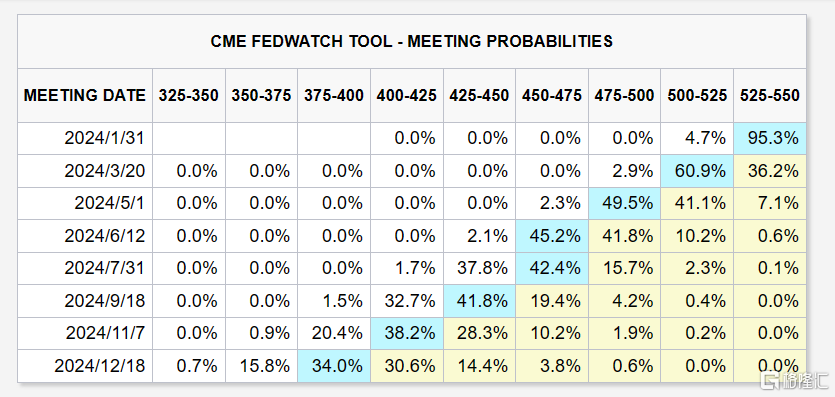Click the 525-550 column header
835x397 pixels.
(769, 95)
